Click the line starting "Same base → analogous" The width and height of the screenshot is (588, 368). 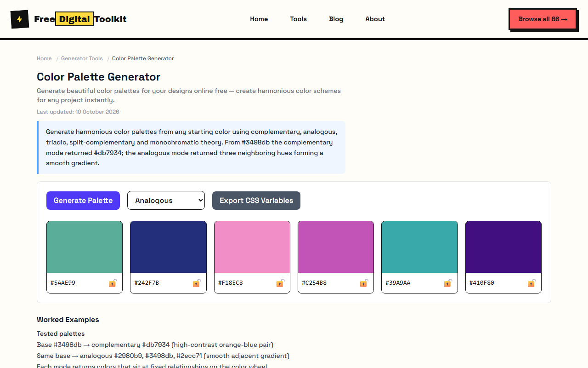point(163,356)
